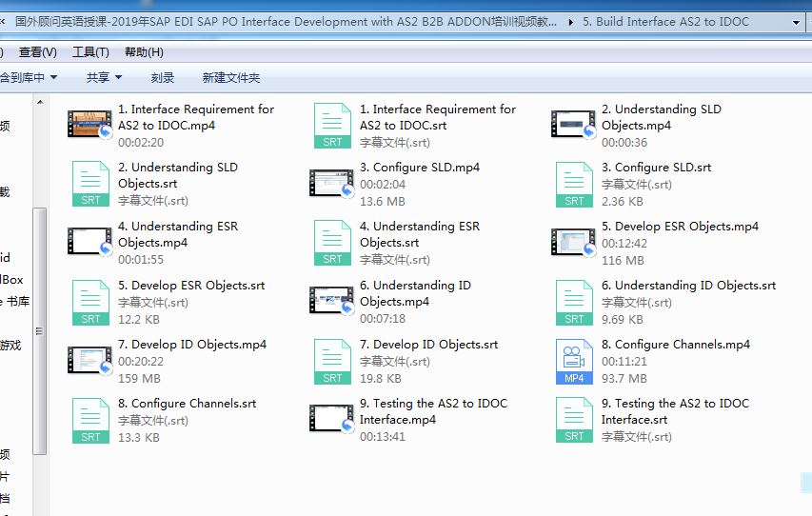The height and width of the screenshot is (516, 812).
Task: Select file name 1. Interface Requirement for AS2 to IDOC.srt
Action: (x=438, y=117)
